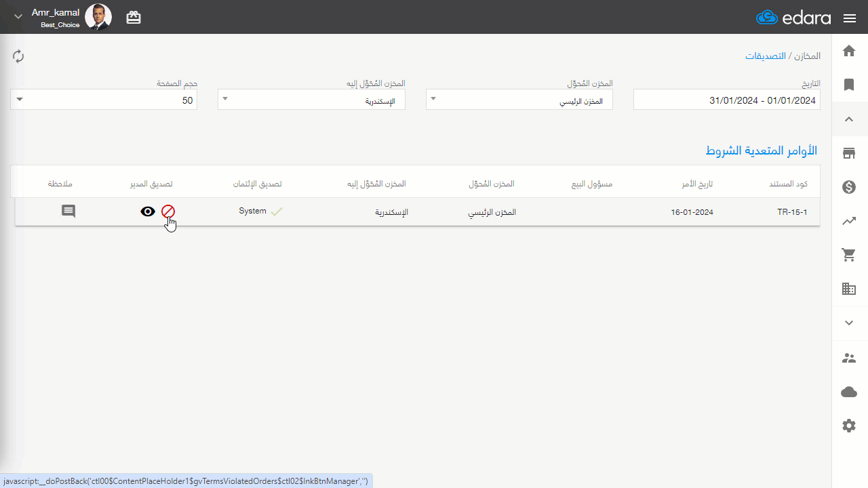Open the shopping cart sidebar icon
The image size is (868, 488).
(x=849, y=255)
